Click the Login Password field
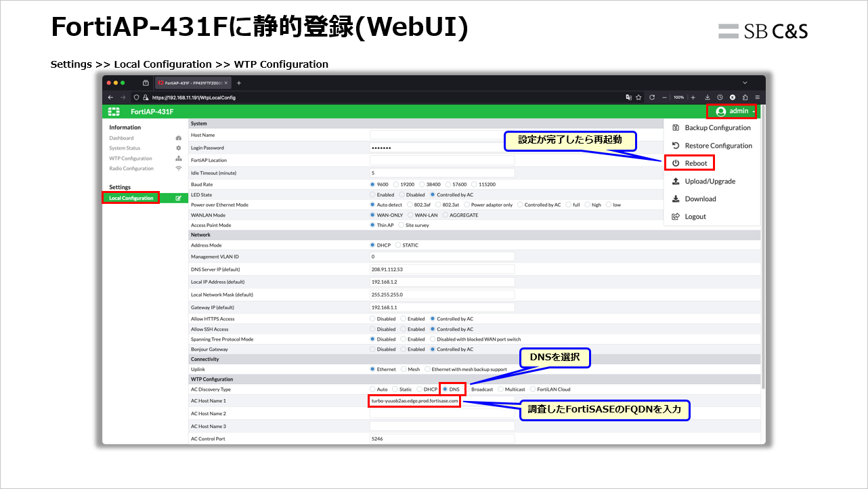Viewport: 868px width, 489px height. 442,148
